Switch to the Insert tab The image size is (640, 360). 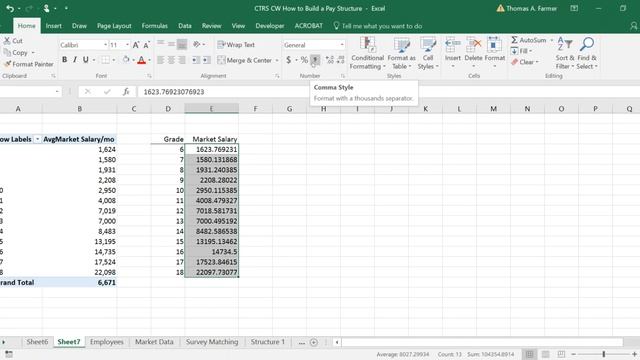pos(53,26)
